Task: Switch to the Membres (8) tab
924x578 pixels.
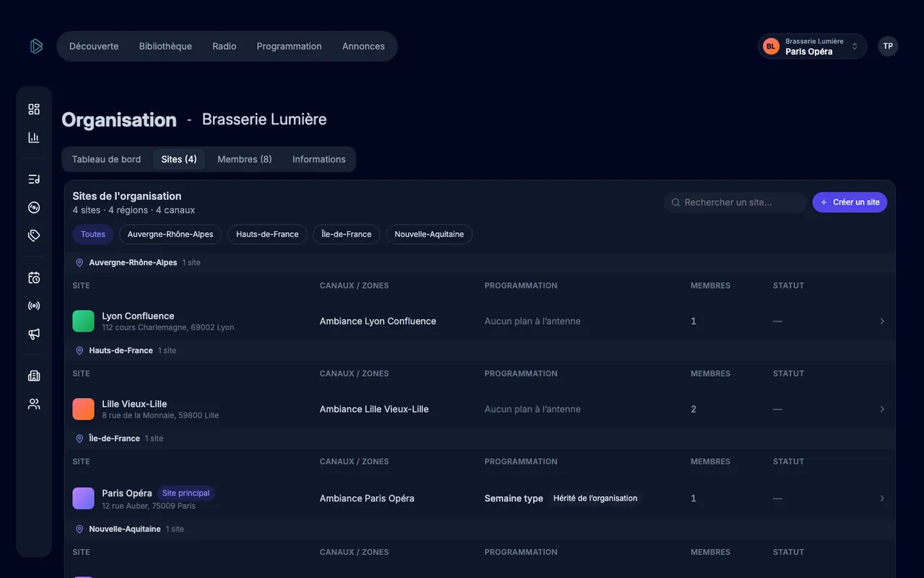Action: coord(245,159)
